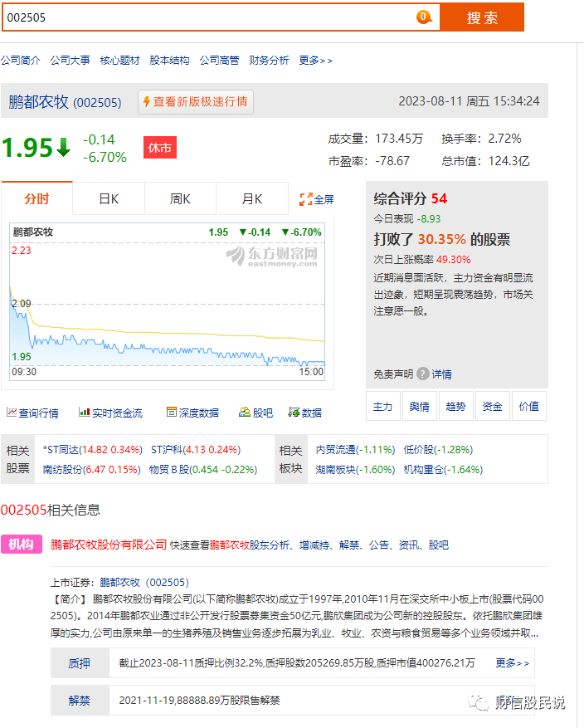The height and width of the screenshot is (728, 584).
Task: Select the 价值 rating tab
Action: pyautogui.click(x=528, y=406)
